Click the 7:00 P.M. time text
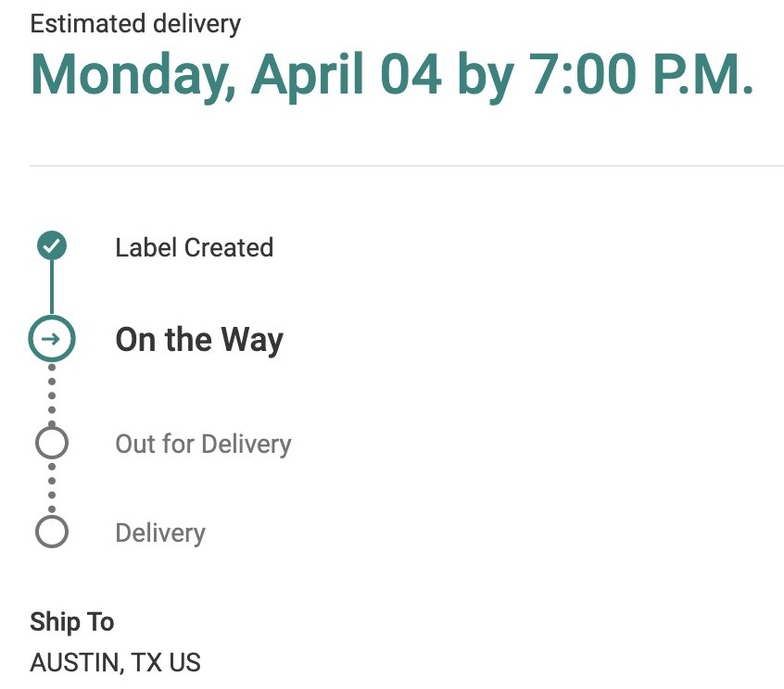Viewport: 784px width, 689px height. point(640,74)
